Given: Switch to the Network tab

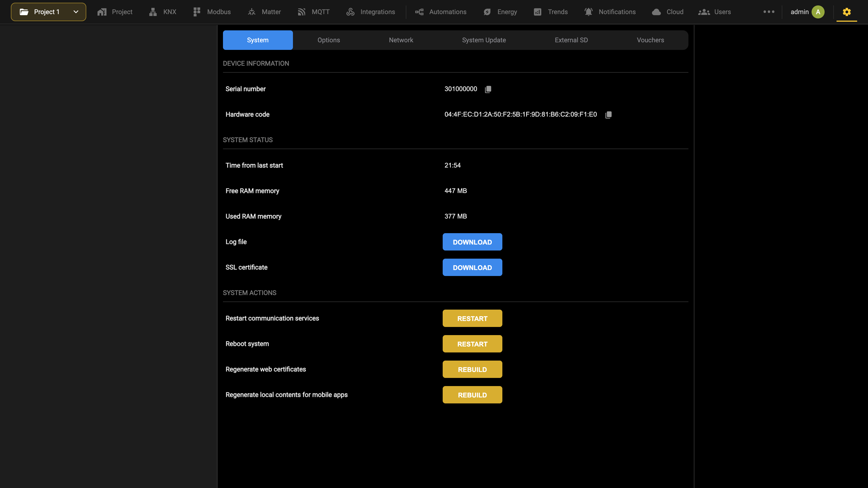Looking at the screenshot, I should [401, 40].
